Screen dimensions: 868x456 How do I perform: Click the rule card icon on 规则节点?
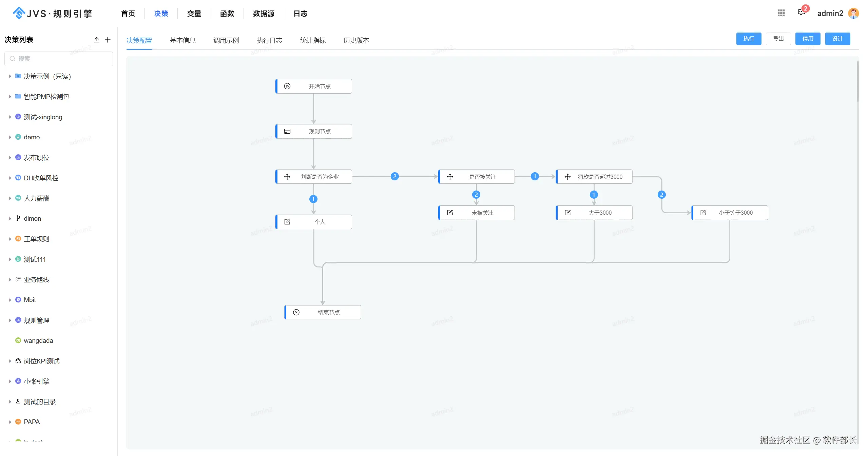click(287, 131)
